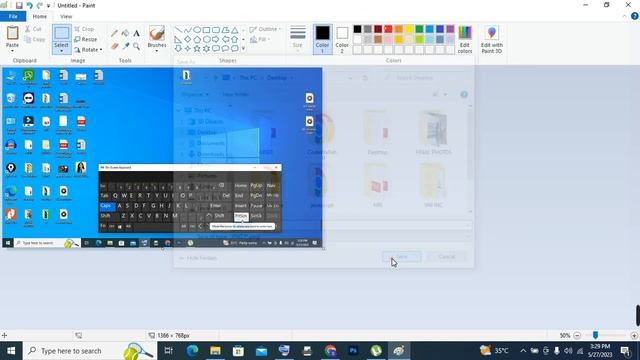Screen dimensions: 640x360
Task: Select the Magnifier tool
Action: (x=136, y=47)
